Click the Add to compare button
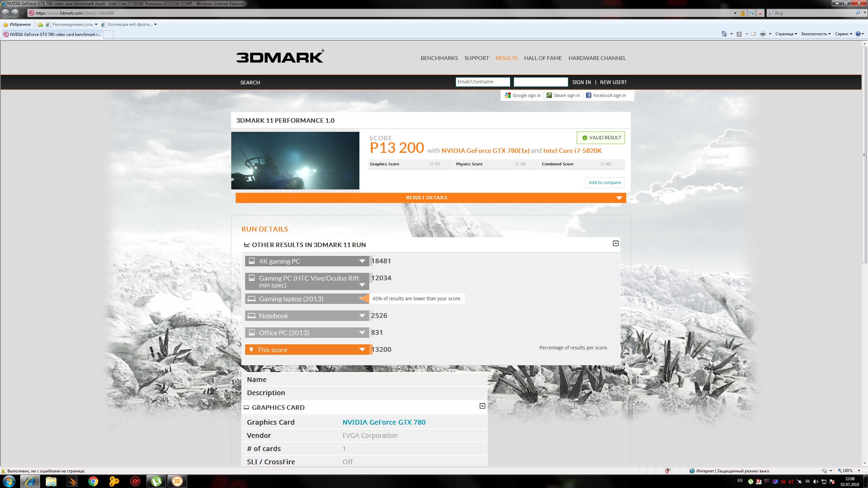The image size is (868, 488). (x=605, y=182)
